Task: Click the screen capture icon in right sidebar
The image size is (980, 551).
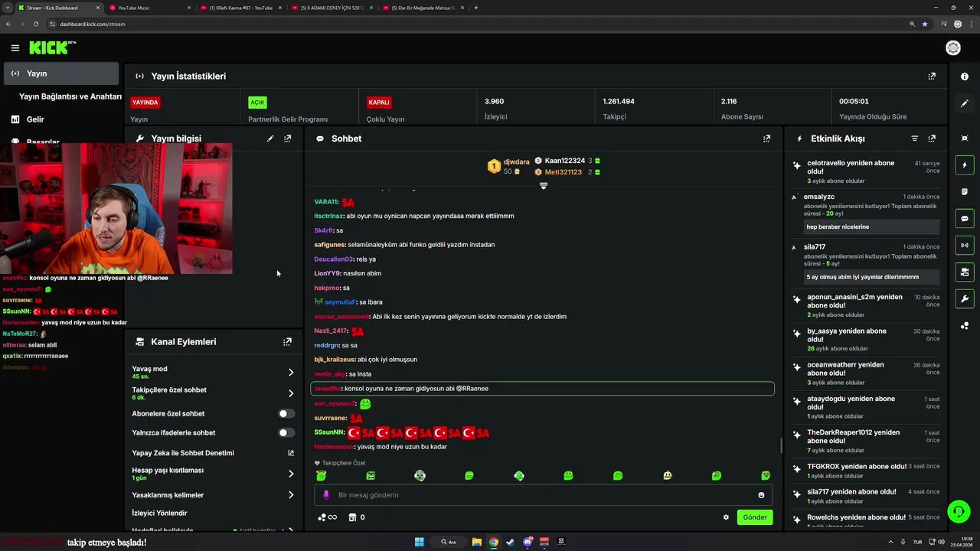Action: point(965,138)
